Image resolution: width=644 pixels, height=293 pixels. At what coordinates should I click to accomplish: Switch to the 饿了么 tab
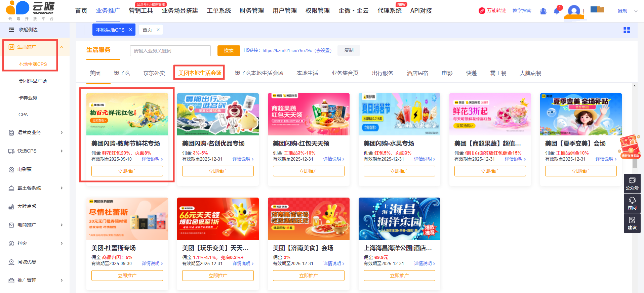click(122, 73)
